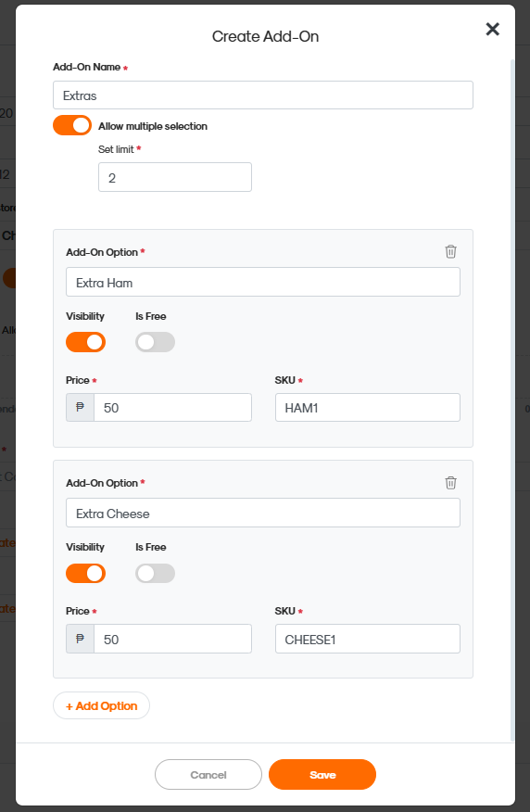530x812 pixels.
Task: Cancel add-on creation
Action: pyautogui.click(x=208, y=775)
